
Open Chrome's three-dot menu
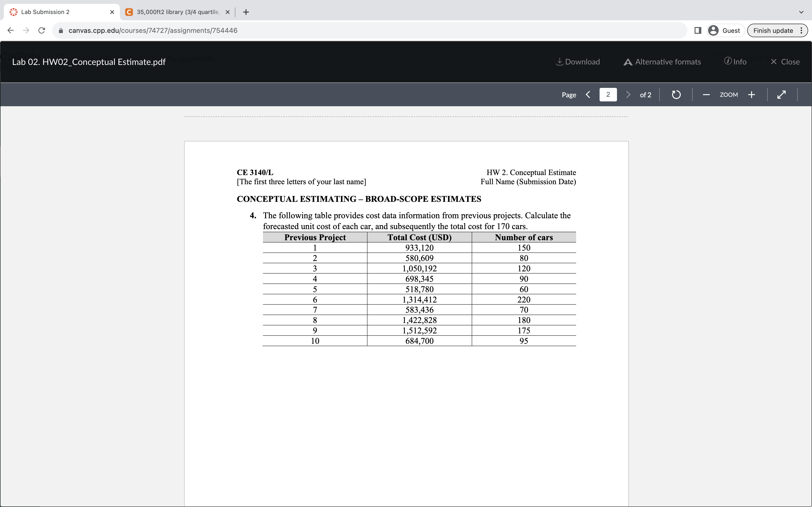[x=801, y=30]
